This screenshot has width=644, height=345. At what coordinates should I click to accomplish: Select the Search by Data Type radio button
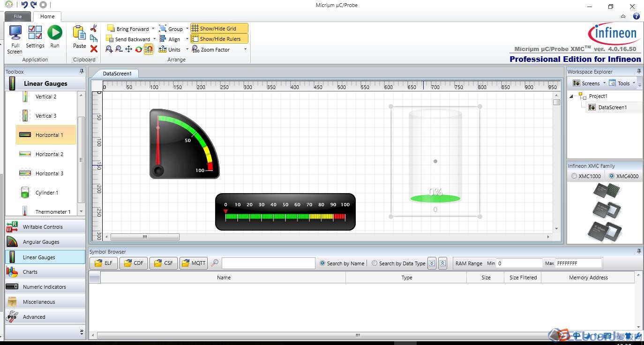[x=374, y=263]
